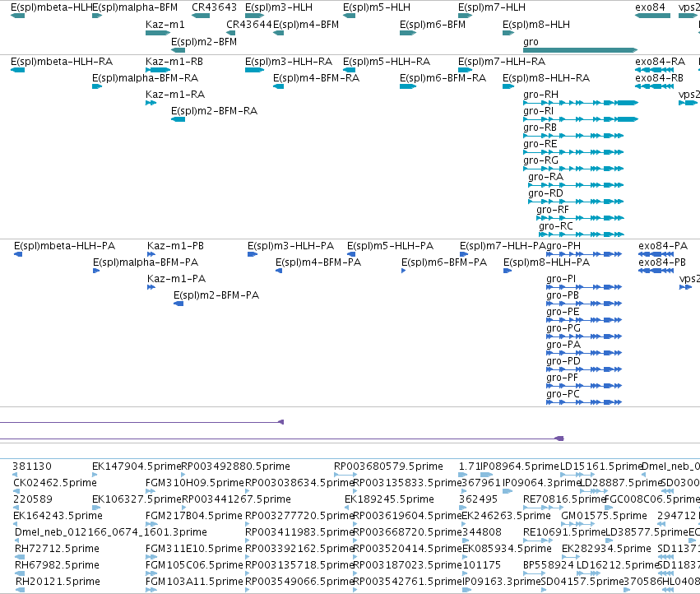Select the Kaz-m1-RA transcript label
The image size is (700, 594).
pos(175,95)
